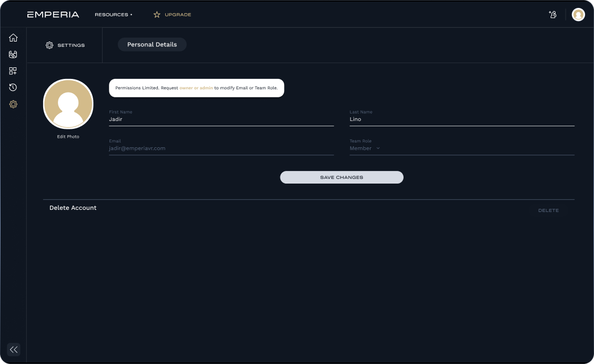594x364 pixels.
Task: Click the First Name field
Action: click(221, 119)
